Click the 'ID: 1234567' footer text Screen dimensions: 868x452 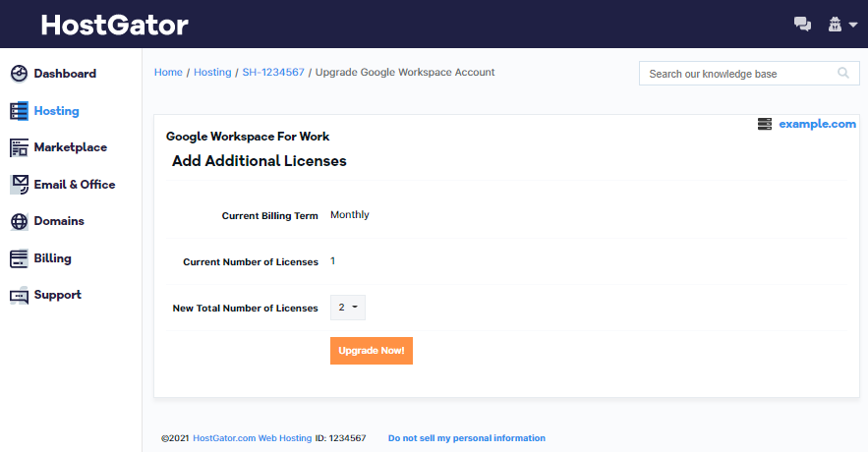point(340,438)
